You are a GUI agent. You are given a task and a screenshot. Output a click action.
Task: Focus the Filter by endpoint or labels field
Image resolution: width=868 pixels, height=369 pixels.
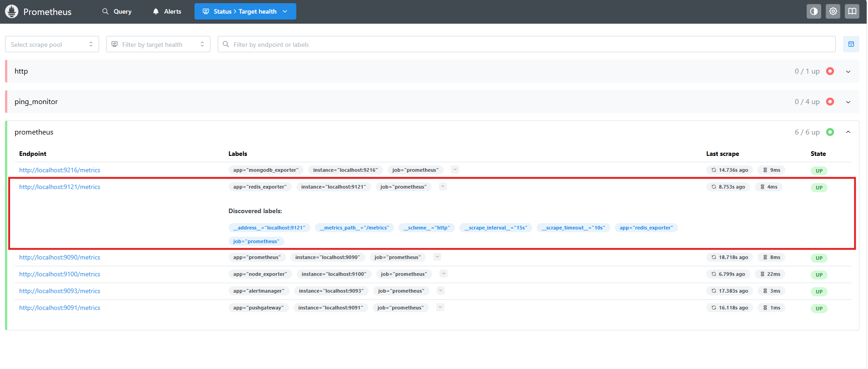[527, 44]
